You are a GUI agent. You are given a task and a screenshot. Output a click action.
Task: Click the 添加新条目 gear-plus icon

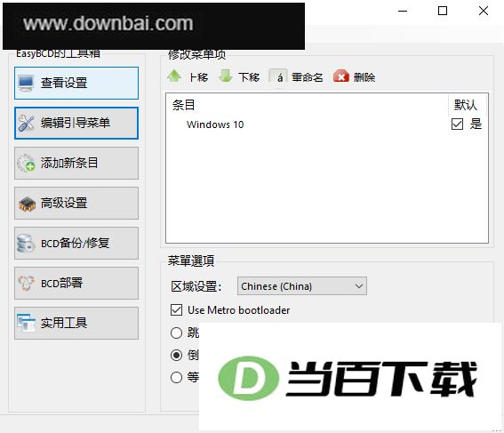[26, 163]
